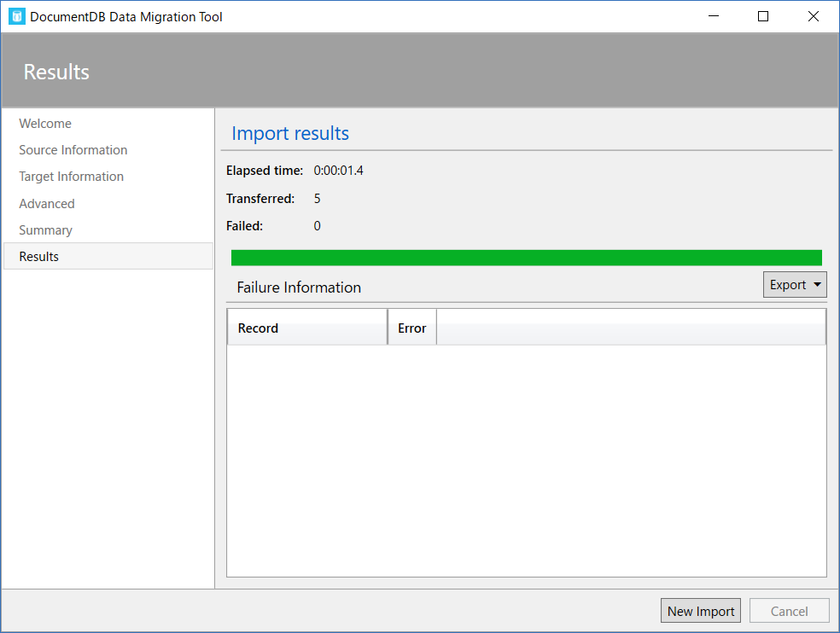Viewport: 840px width, 633px height.
Task: Close the Data Migration Tool window
Action: click(x=814, y=16)
